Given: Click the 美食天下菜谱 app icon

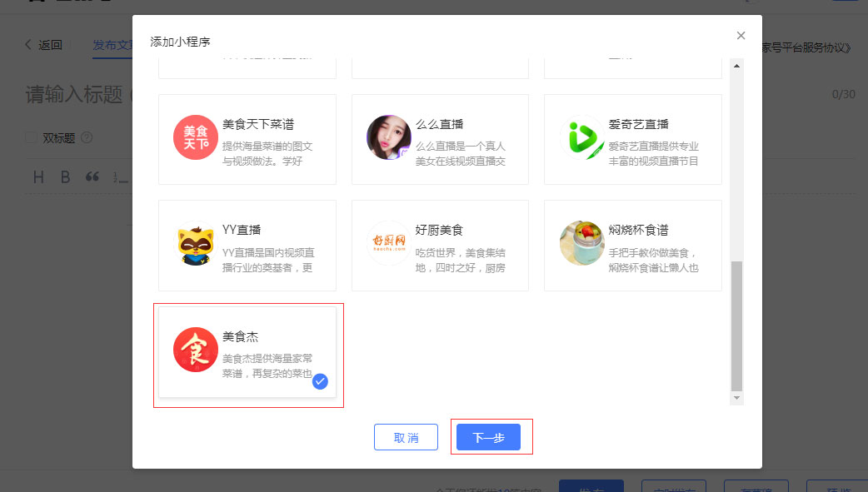Looking at the screenshot, I should pyautogui.click(x=196, y=137).
